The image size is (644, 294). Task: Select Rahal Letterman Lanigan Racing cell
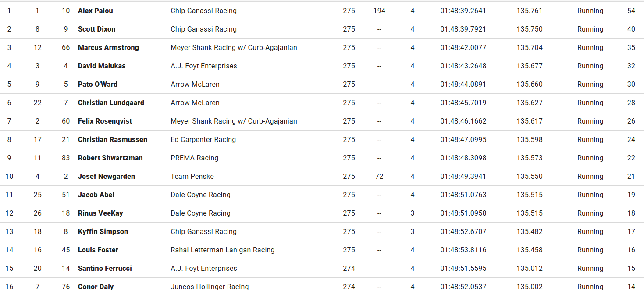pyautogui.click(x=222, y=250)
